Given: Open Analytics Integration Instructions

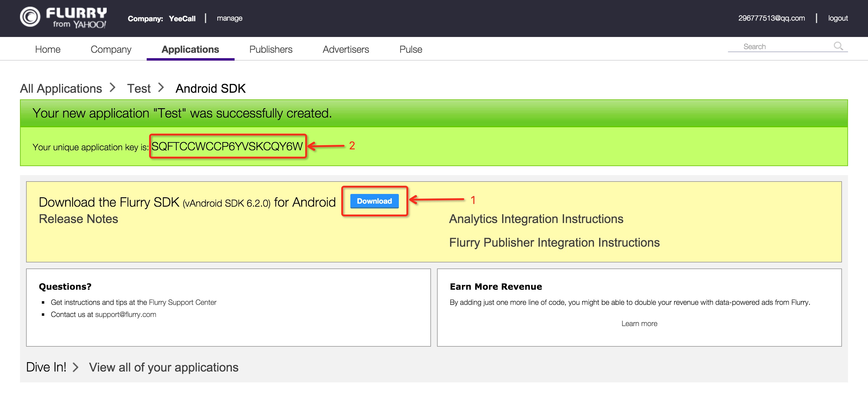Looking at the screenshot, I should [536, 219].
